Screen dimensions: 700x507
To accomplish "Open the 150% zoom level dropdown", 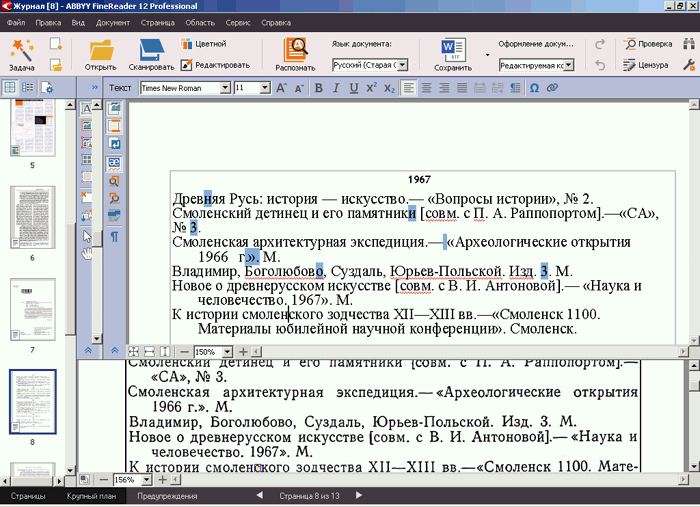I will click(227, 352).
